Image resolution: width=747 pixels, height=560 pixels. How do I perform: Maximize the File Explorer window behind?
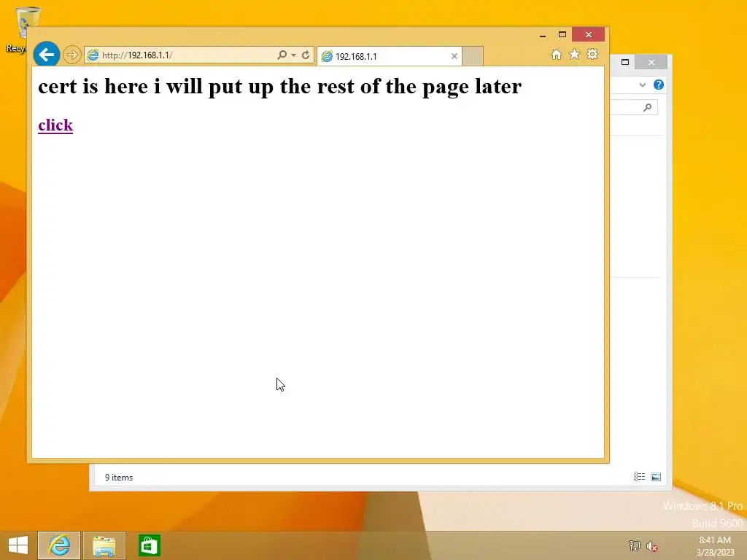click(625, 63)
